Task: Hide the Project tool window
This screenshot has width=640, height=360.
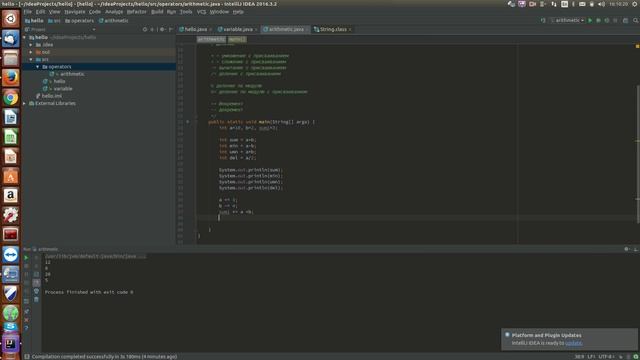Action: coord(171,29)
